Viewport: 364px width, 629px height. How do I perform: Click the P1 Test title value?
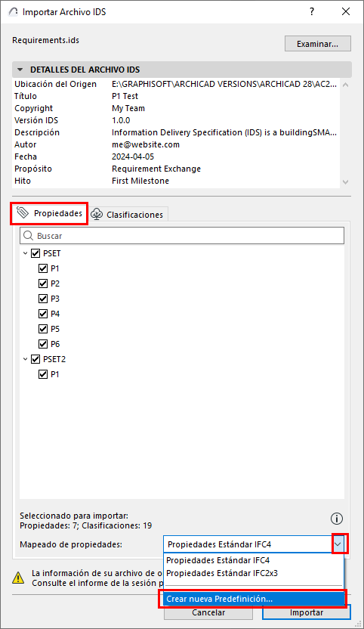[125, 96]
